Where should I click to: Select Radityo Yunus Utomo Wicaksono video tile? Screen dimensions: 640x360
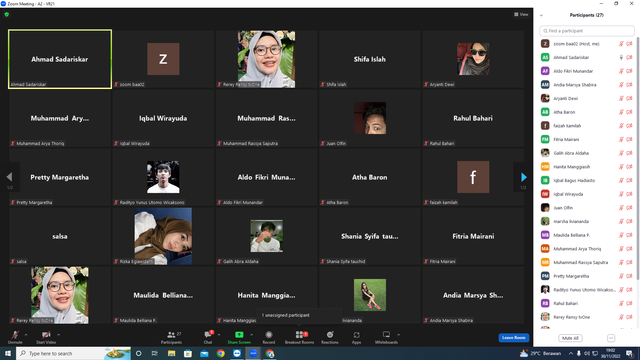163,177
